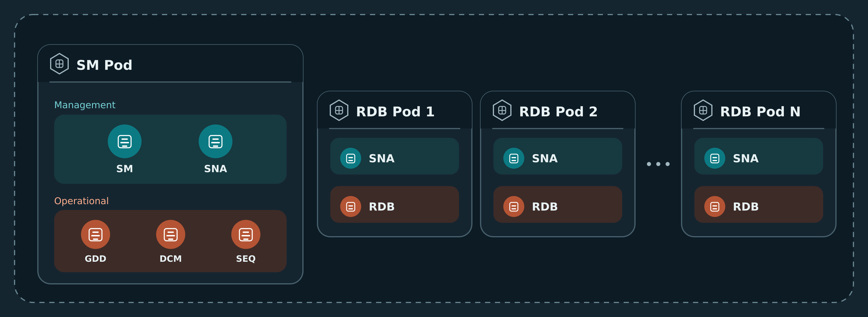Viewport: 868px width, 317px height.
Task: Click the 'SEQ' label text
Action: tap(246, 259)
